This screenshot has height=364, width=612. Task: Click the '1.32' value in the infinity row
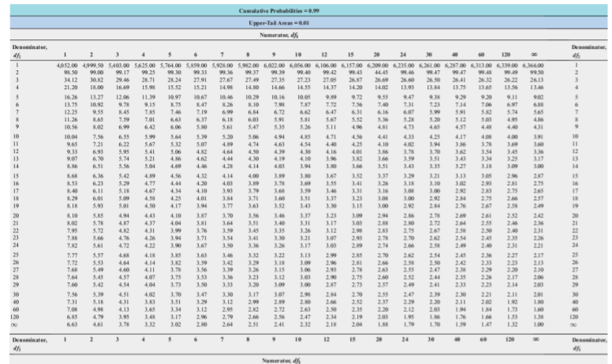[x=513, y=325]
